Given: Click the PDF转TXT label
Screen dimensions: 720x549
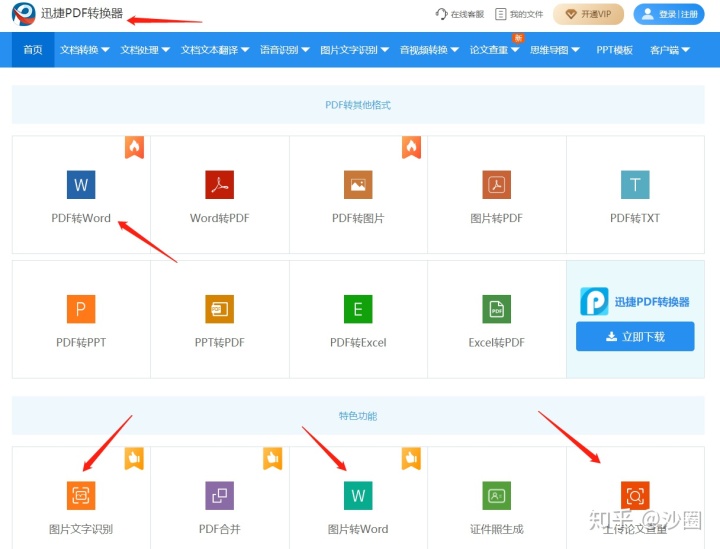Looking at the screenshot, I should pyautogui.click(x=635, y=218).
